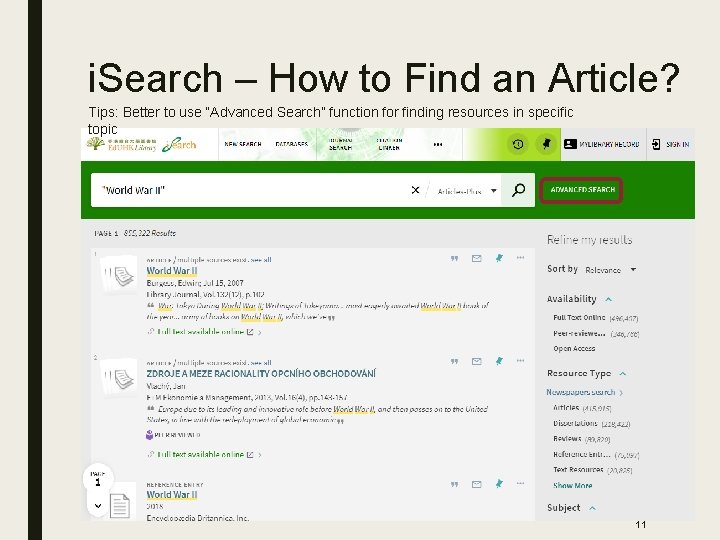The height and width of the screenshot is (540, 720).
Task: Open more actions for first World War II result
Action: [520, 258]
